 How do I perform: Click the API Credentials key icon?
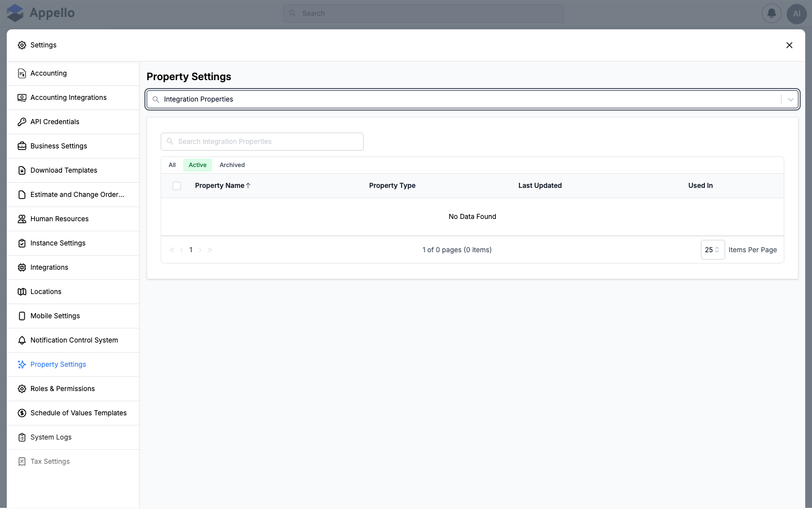pyautogui.click(x=22, y=122)
